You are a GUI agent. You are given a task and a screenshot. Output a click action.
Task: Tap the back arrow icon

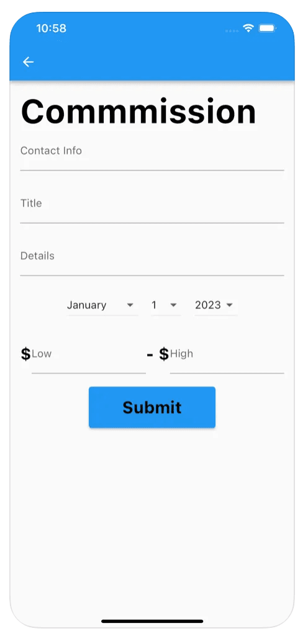tap(28, 62)
